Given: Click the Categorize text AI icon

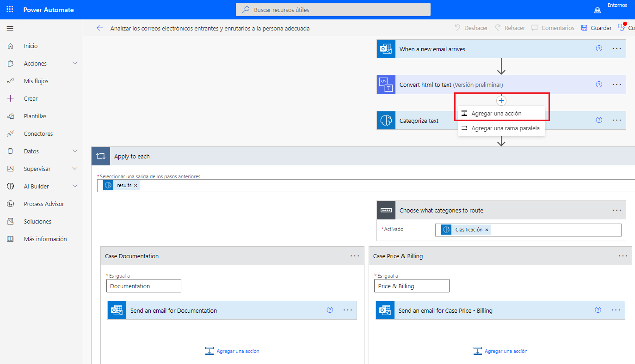Looking at the screenshot, I should coord(386,121).
